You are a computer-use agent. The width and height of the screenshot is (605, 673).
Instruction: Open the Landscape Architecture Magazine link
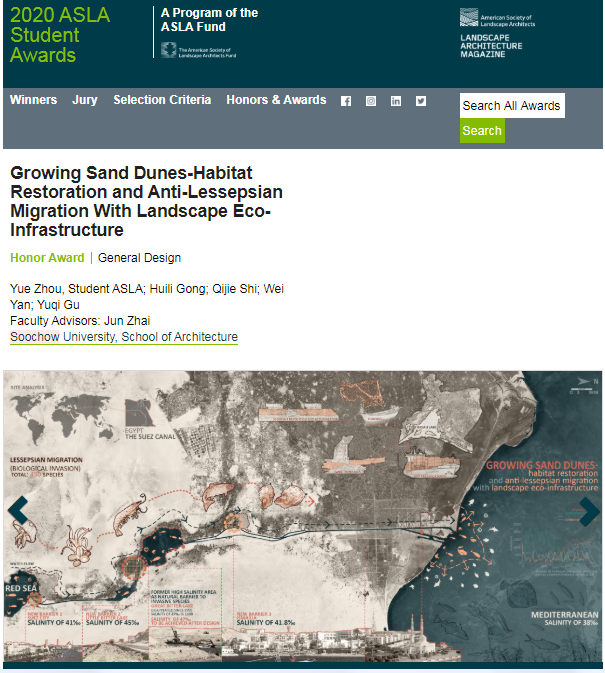pyautogui.click(x=490, y=46)
